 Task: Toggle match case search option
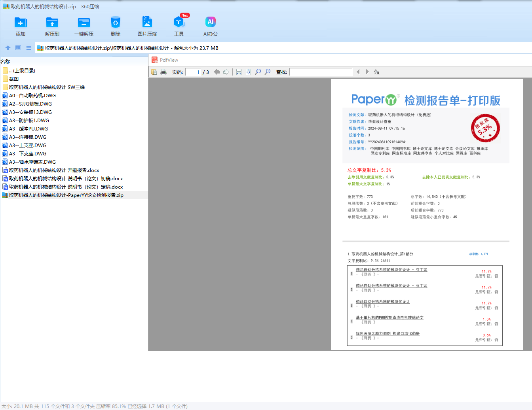pyautogui.click(x=377, y=72)
